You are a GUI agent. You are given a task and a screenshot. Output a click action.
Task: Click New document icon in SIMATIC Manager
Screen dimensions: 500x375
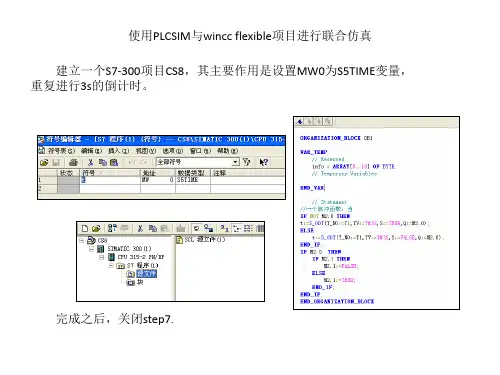click(x=85, y=228)
